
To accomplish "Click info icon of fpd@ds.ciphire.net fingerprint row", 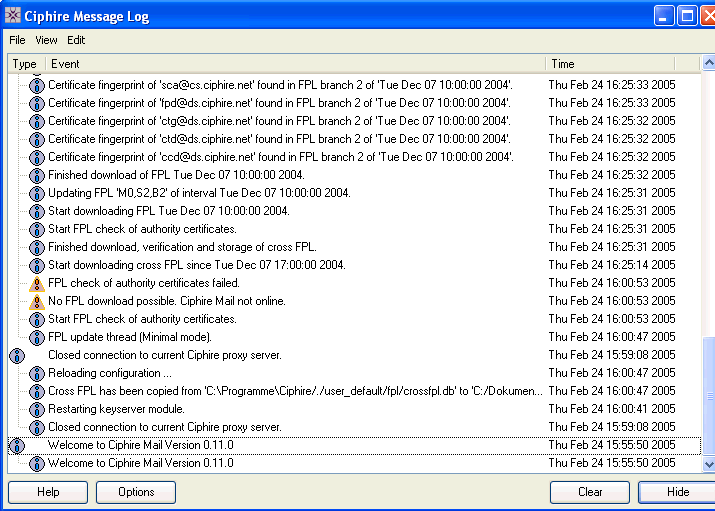I will [x=36, y=103].
